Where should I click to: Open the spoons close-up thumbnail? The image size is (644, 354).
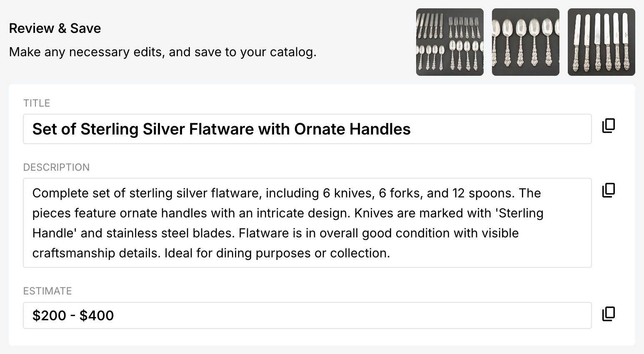[525, 42]
